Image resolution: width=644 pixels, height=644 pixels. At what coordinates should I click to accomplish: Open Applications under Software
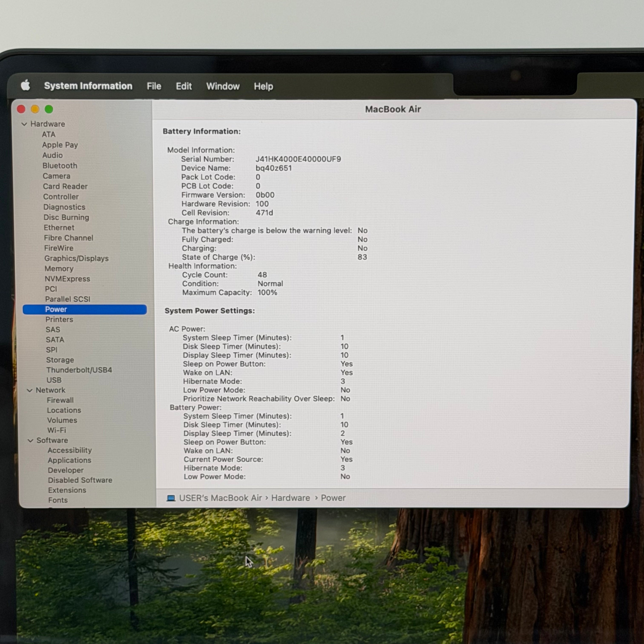coord(70,460)
